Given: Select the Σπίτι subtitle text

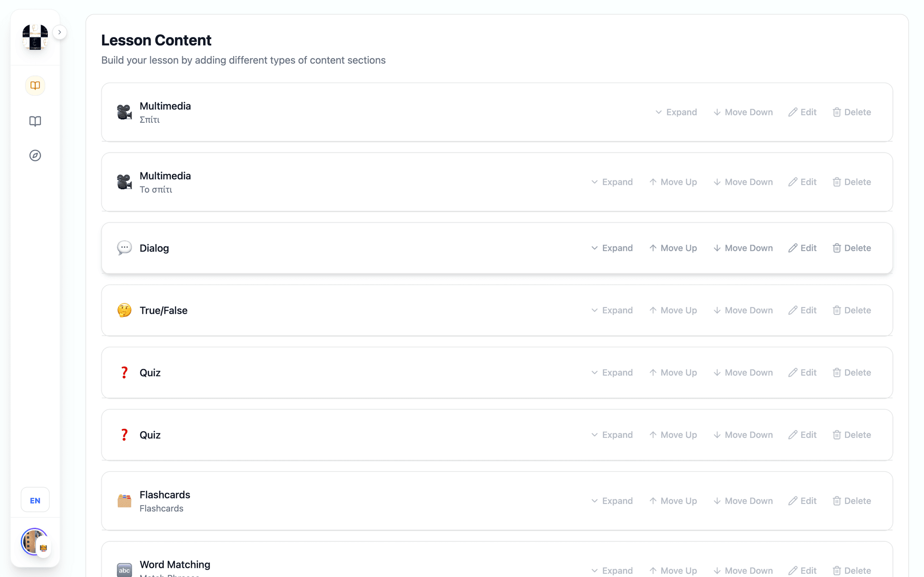Looking at the screenshot, I should coord(149,120).
